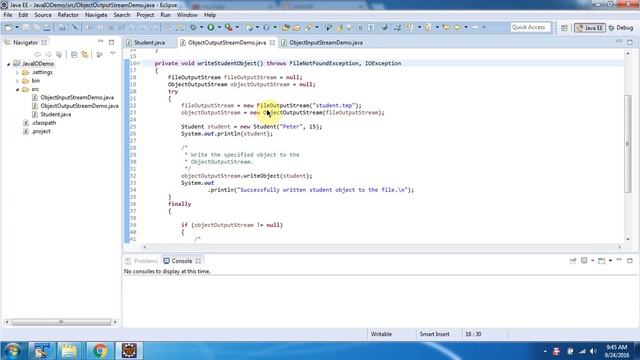The width and height of the screenshot is (640, 360).
Task: Switch to the ObjectInputStreamDemo.java editor tab
Action: (326, 42)
